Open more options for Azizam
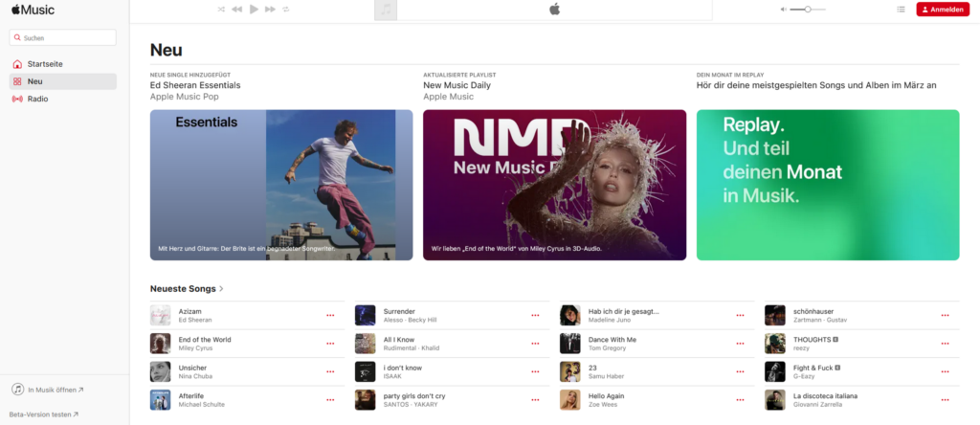 [x=330, y=316]
